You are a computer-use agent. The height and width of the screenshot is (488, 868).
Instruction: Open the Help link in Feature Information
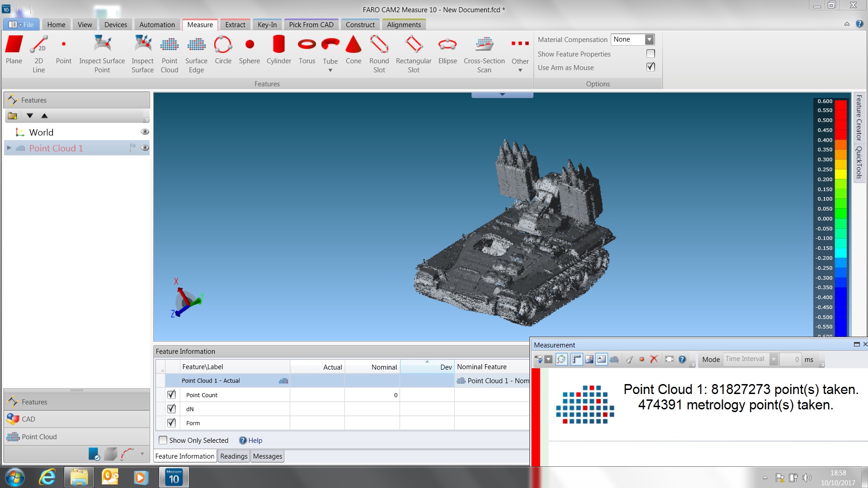point(251,441)
